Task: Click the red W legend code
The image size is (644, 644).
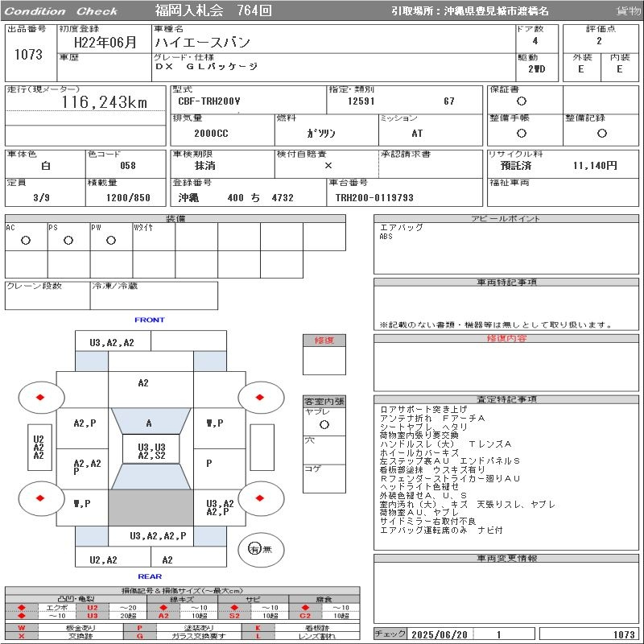Action: 22,628
